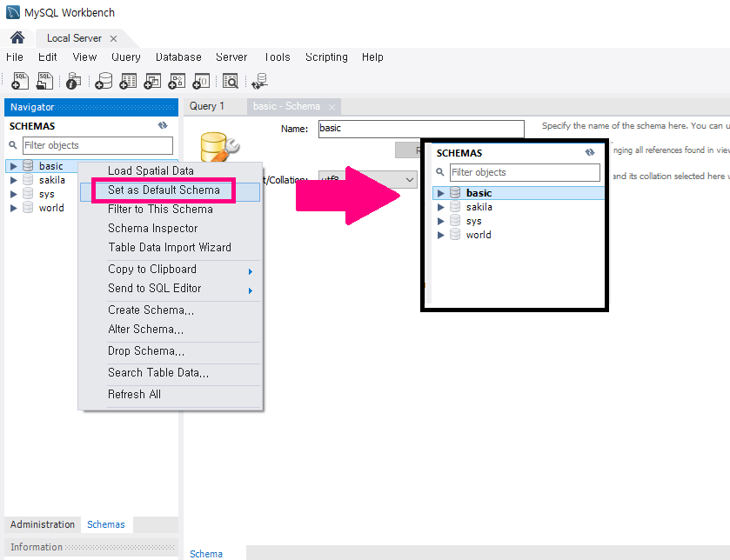The width and height of the screenshot is (730, 560).
Task: Open the Edit menu
Action: click(48, 57)
